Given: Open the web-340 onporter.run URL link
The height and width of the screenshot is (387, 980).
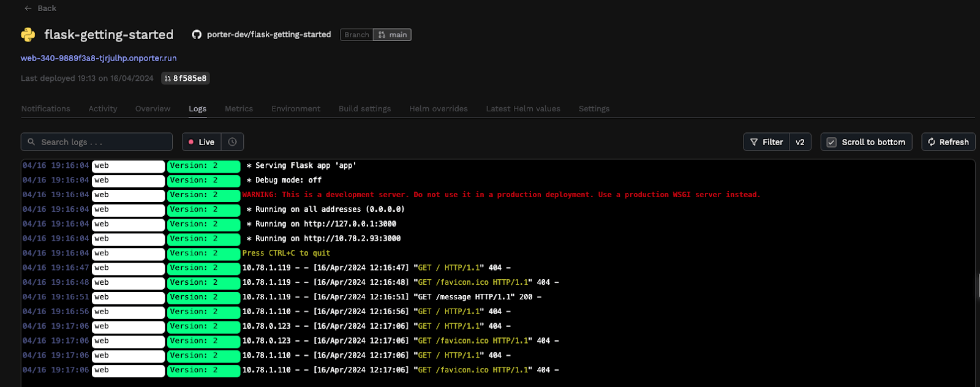Looking at the screenshot, I should 99,58.
